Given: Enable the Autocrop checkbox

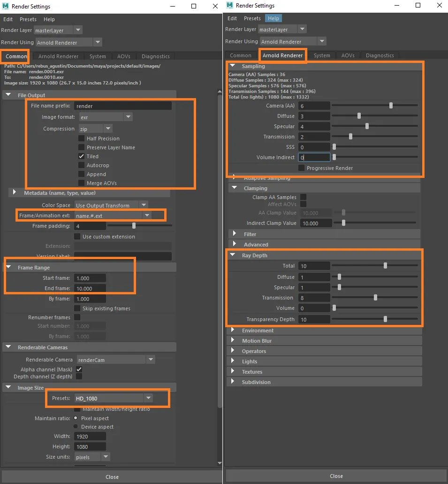Looking at the screenshot, I should (82, 165).
